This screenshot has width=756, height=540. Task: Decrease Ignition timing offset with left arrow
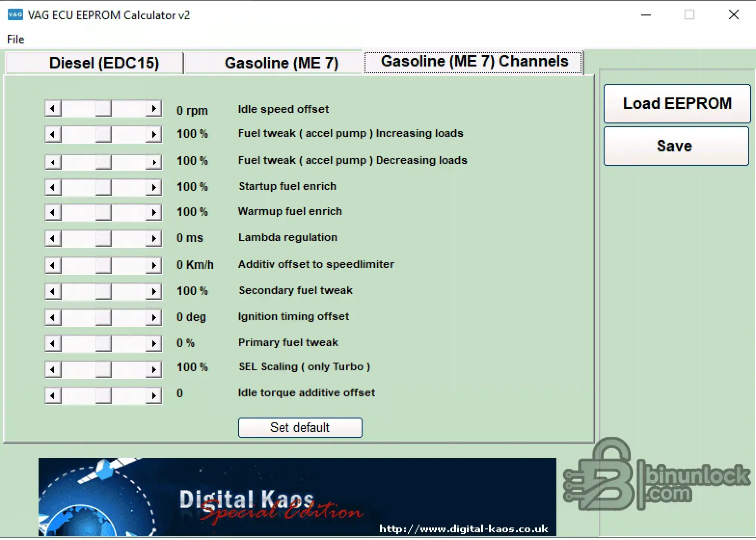click(x=53, y=317)
